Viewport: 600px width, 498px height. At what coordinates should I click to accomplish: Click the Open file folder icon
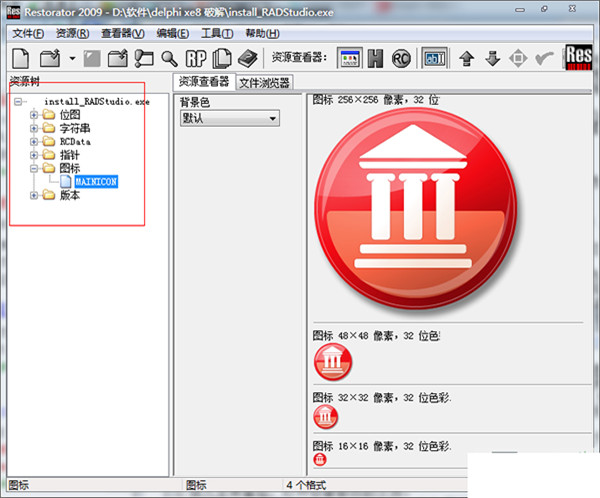pos(51,58)
